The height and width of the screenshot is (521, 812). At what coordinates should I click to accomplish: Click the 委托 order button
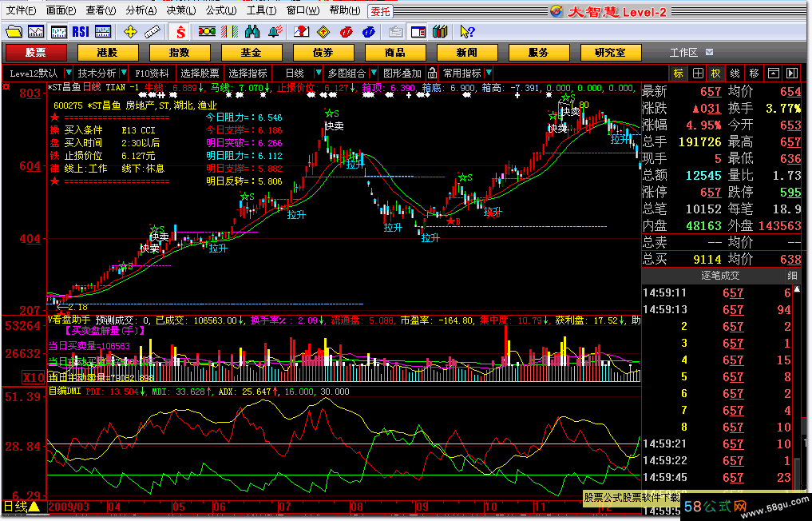click(x=380, y=11)
